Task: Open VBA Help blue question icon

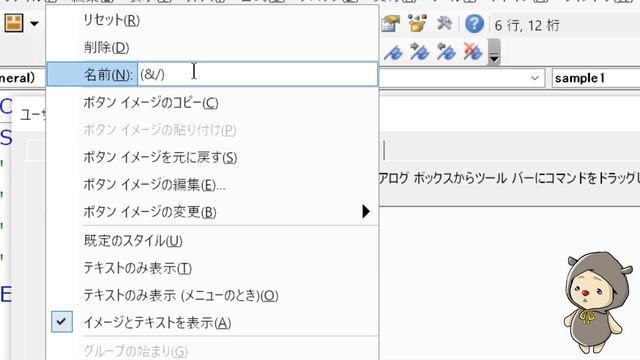Action: click(x=474, y=24)
